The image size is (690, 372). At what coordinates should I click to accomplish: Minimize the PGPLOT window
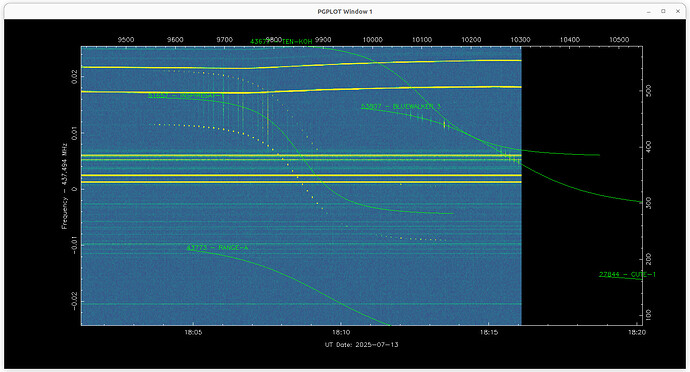pyautogui.click(x=649, y=11)
